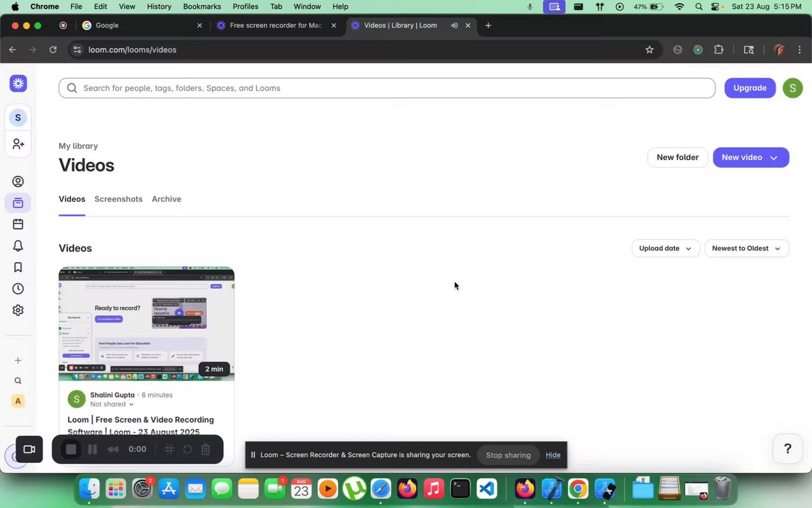
Task: Open the Watch Later bookmark icon
Action: pyautogui.click(x=18, y=267)
